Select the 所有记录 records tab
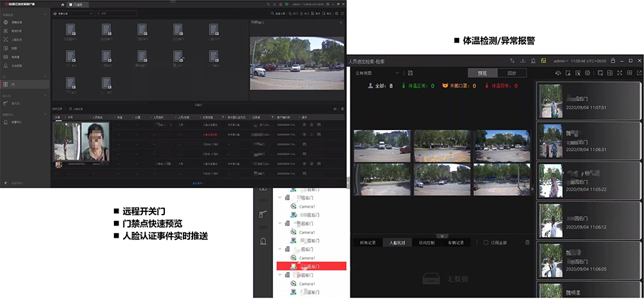 (367, 242)
